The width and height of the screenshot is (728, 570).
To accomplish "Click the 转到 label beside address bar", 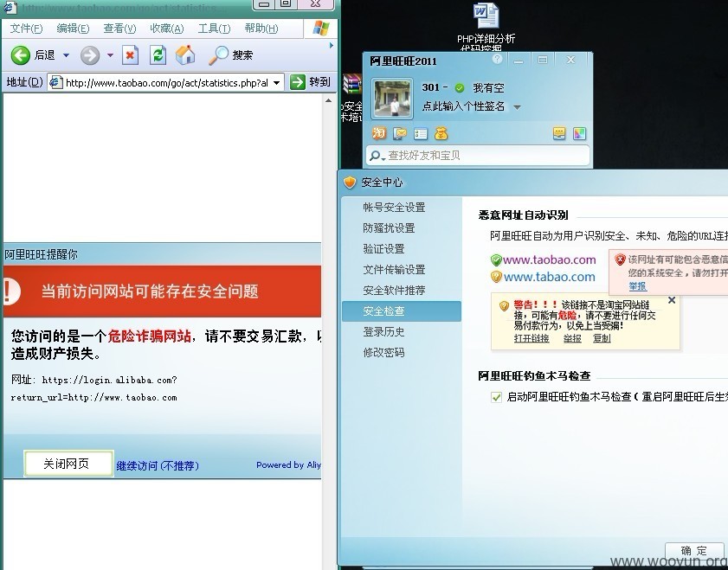I will point(319,82).
